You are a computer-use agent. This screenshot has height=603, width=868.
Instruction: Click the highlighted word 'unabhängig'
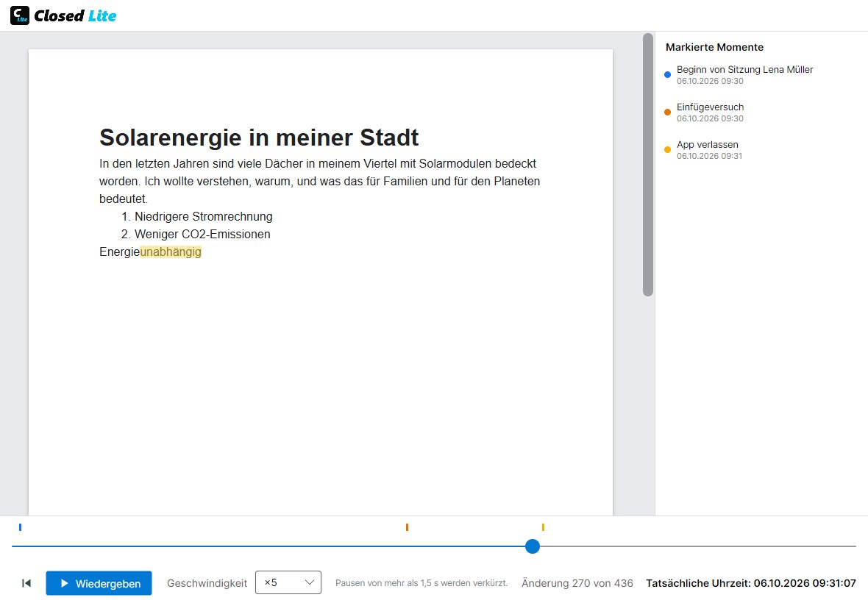point(171,251)
